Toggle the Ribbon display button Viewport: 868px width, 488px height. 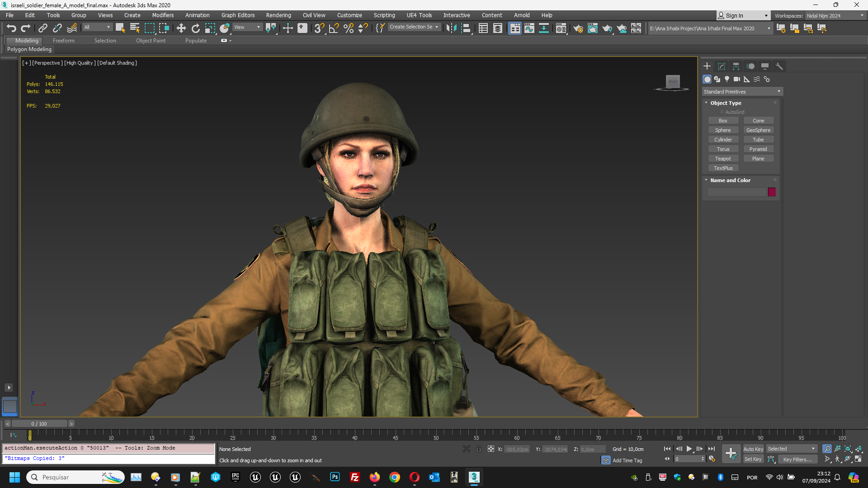tap(515, 28)
